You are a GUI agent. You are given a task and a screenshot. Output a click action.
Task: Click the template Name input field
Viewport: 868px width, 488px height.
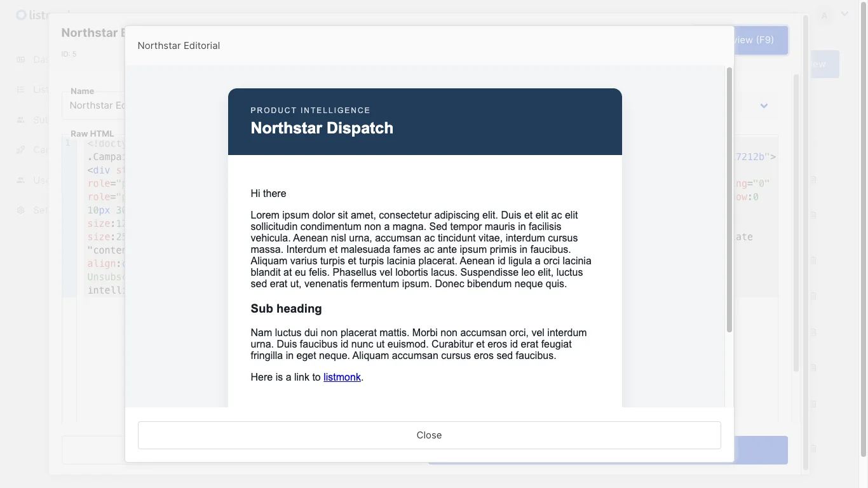[x=93, y=105]
